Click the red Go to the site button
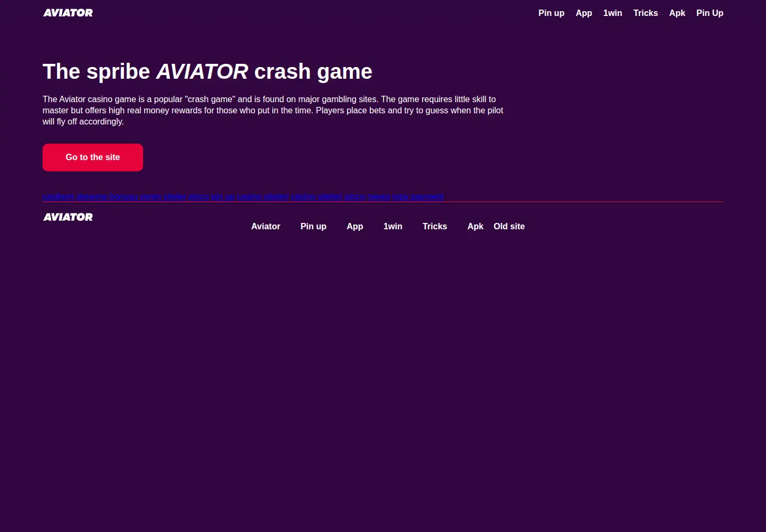 (93, 157)
